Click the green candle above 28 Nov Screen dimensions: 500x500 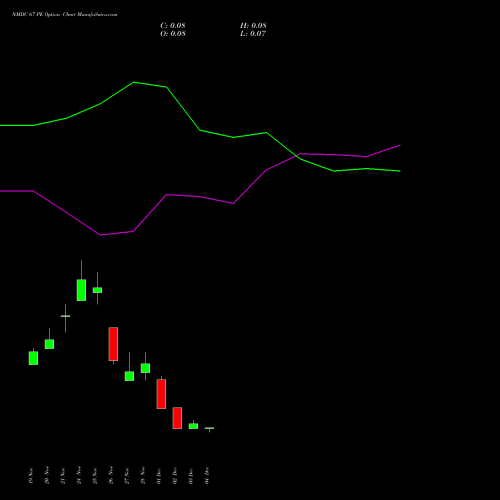coord(145,368)
